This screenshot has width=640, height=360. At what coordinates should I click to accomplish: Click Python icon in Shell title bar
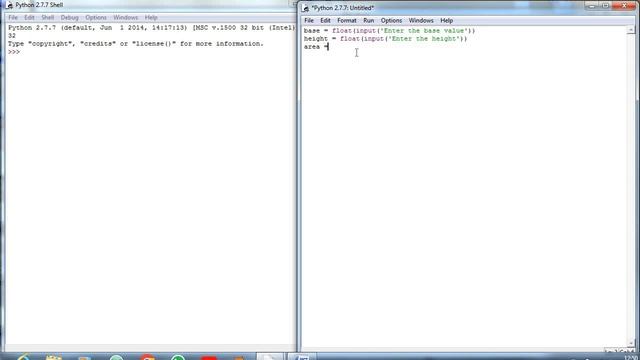click(9, 5)
